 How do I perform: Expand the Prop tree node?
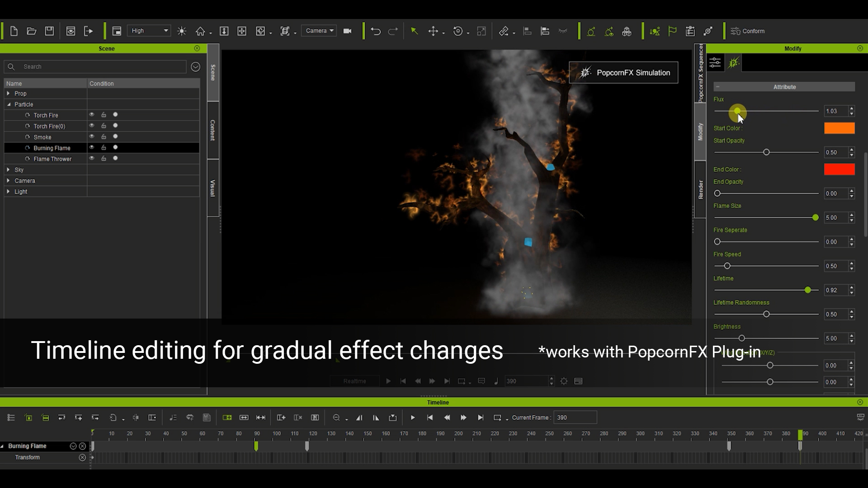point(8,94)
